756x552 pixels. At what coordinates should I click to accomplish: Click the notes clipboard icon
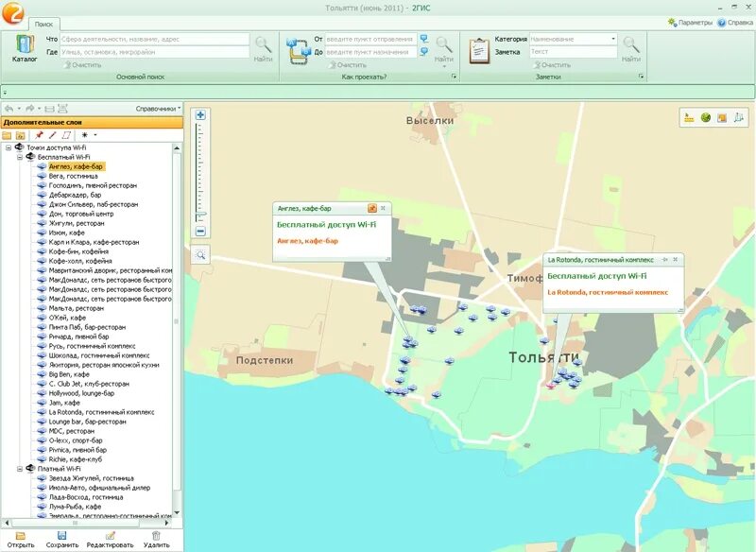(x=479, y=50)
